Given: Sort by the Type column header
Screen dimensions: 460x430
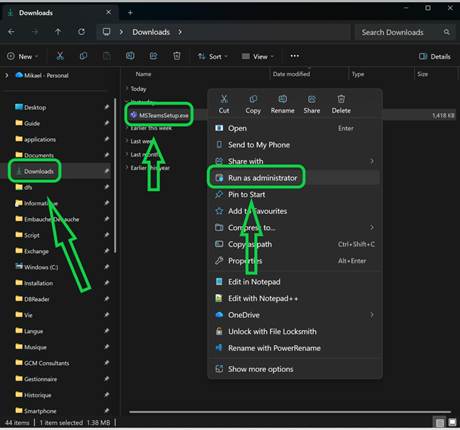Looking at the screenshot, I should pyautogui.click(x=358, y=74).
